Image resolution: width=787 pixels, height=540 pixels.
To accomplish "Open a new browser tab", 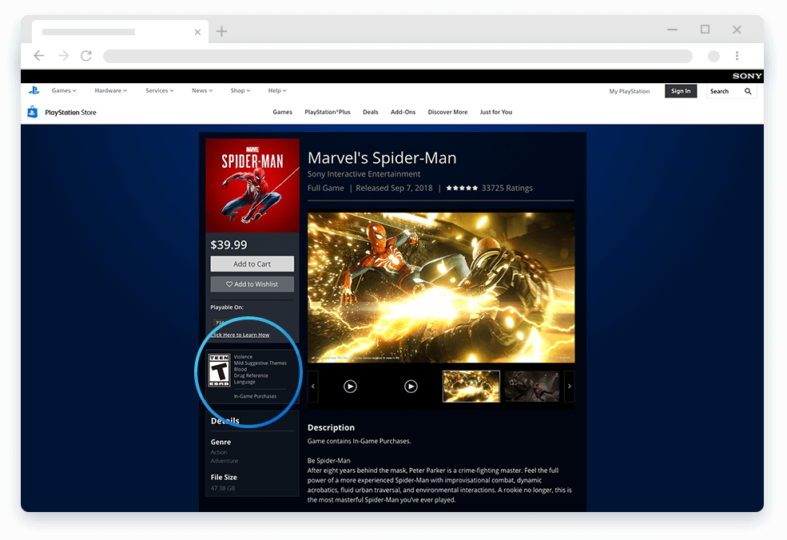I will [x=221, y=32].
